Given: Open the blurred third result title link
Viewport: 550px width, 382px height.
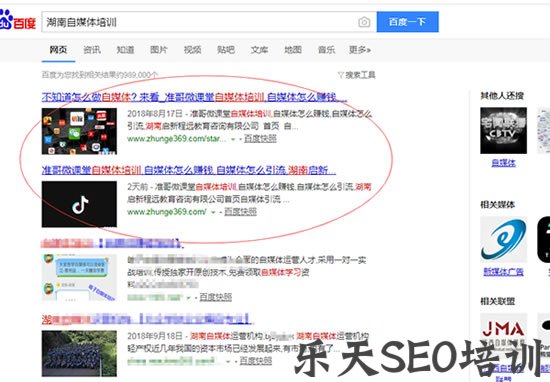Looking at the screenshot, I should pyautogui.click(x=112, y=243).
